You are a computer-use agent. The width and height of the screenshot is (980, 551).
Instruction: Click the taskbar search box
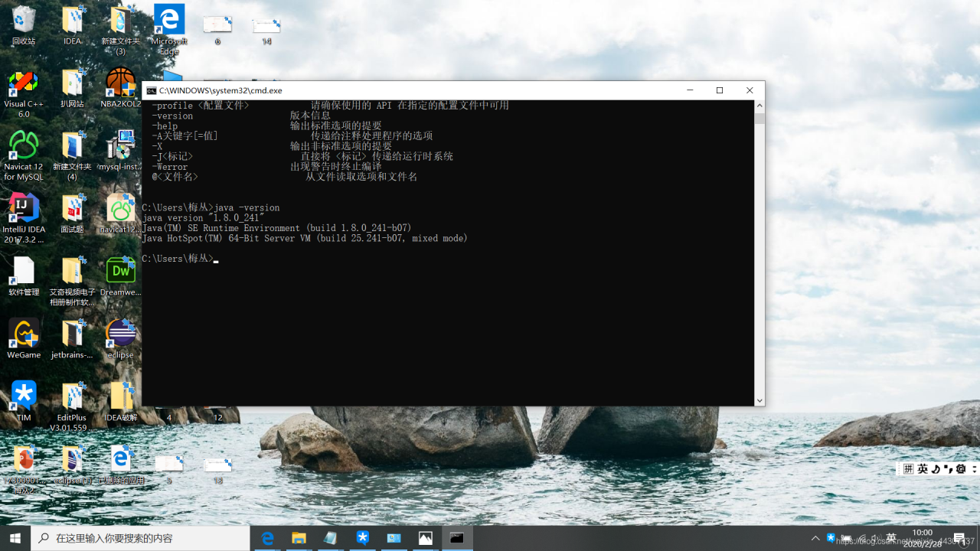tap(140, 538)
